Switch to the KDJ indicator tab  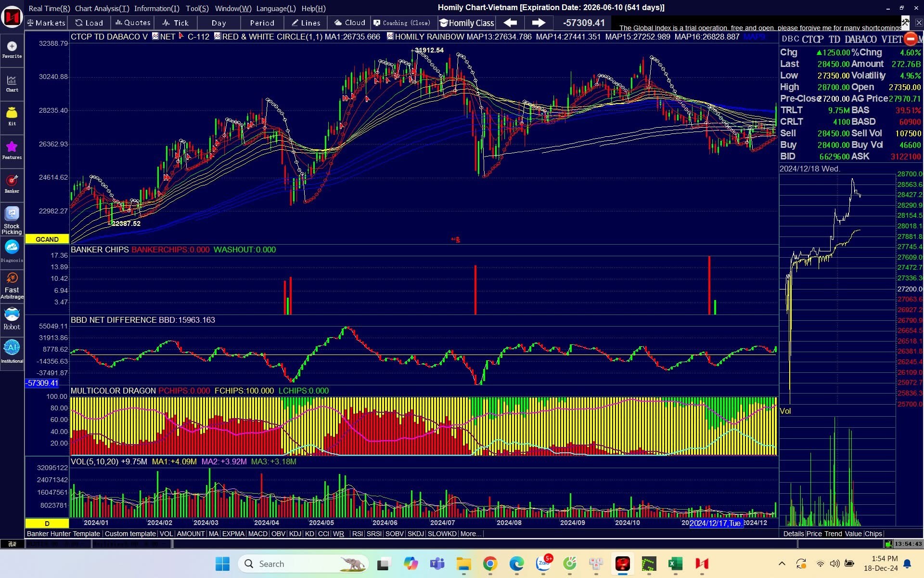tap(295, 534)
